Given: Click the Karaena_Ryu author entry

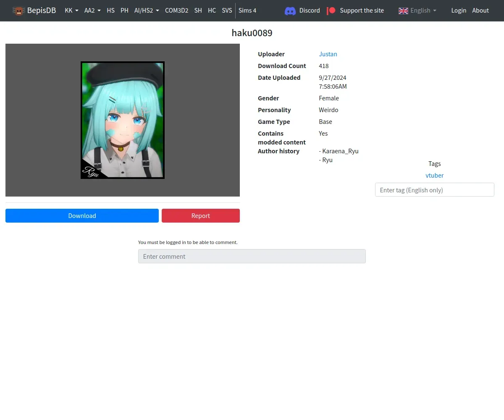Looking at the screenshot, I should [339, 151].
